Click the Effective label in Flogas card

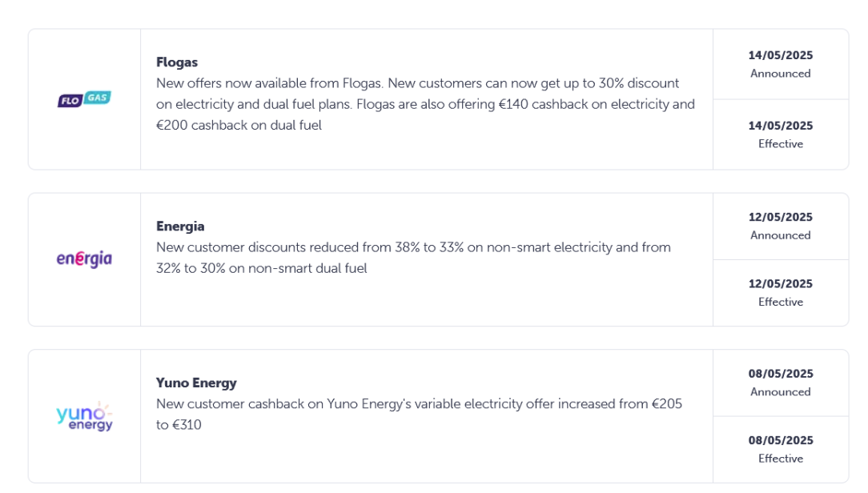781,144
